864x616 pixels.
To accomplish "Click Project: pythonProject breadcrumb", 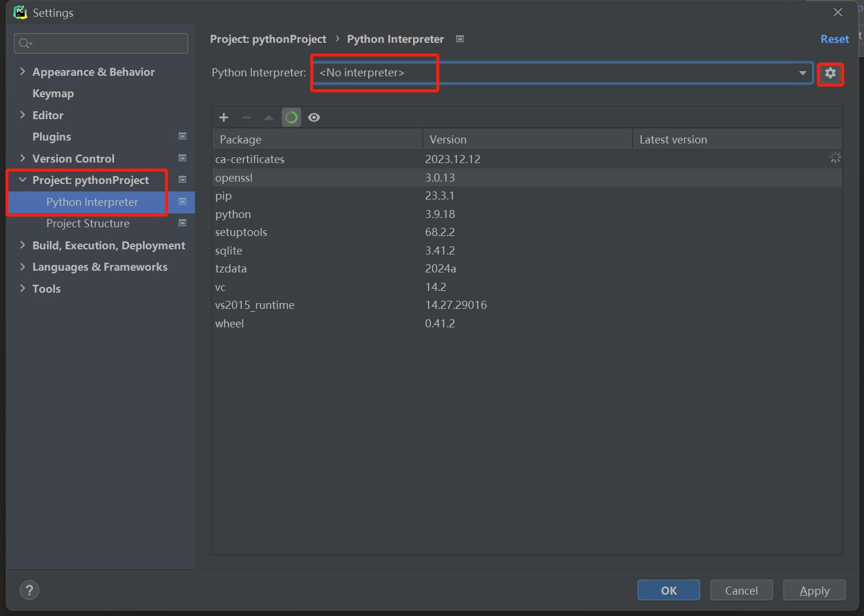I will [x=268, y=39].
